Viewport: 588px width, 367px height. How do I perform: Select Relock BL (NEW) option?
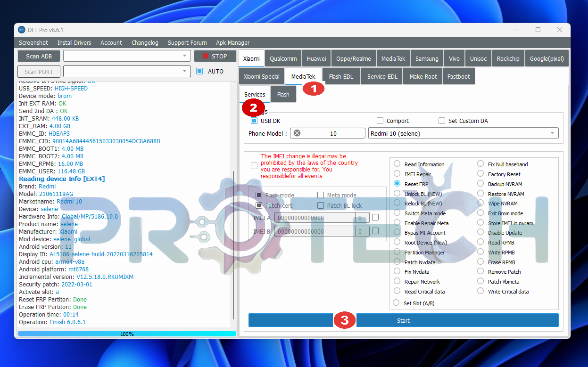pos(397,203)
